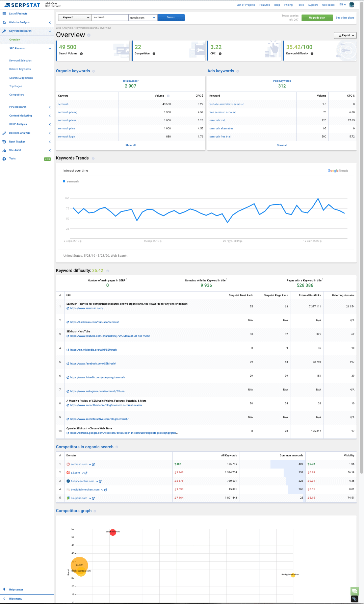Click the Help center lightbulb icon
The height and width of the screenshot is (604, 364).
coord(4,589)
